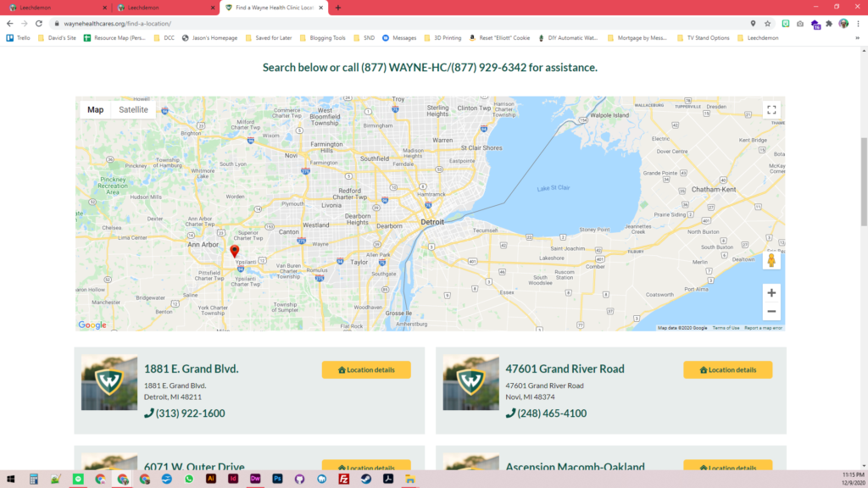Image resolution: width=868 pixels, height=488 pixels.
Task: Click the page vertical scrollbar thumb
Action: [x=864, y=182]
